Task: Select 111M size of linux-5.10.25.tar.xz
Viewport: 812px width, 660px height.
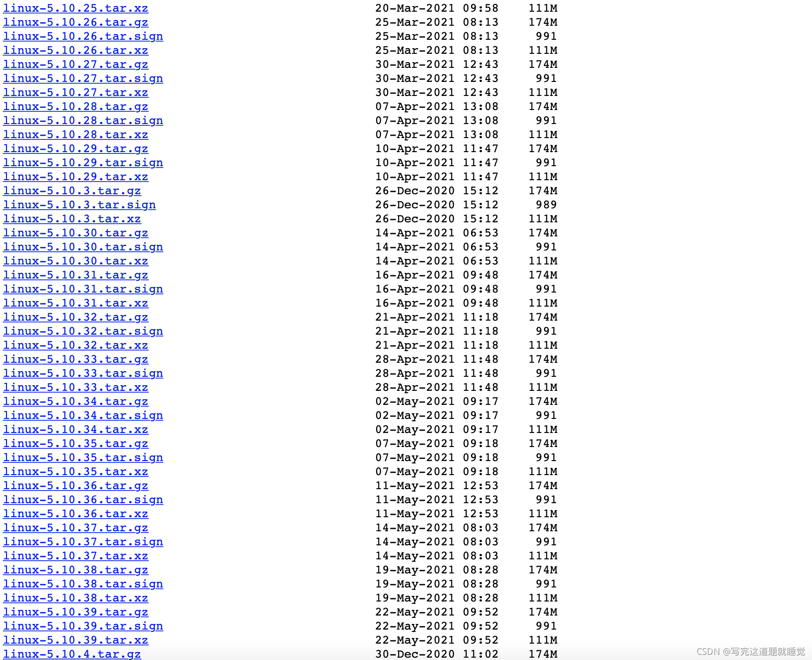Action: pyautogui.click(x=543, y=8)
